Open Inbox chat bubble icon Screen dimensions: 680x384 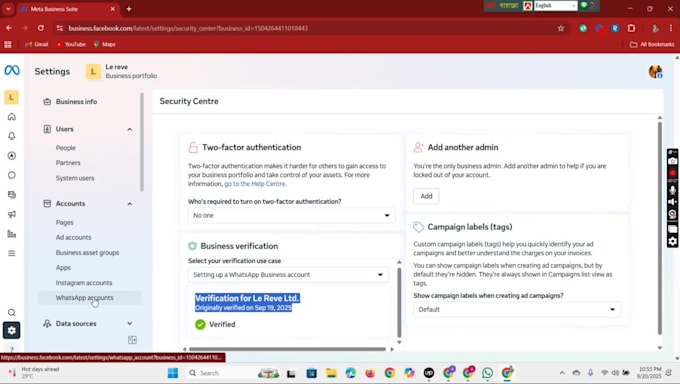[12, 175]
